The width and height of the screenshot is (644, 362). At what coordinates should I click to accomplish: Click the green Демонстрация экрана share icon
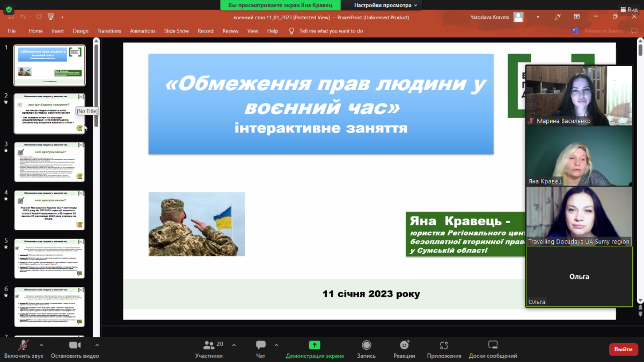coord(314,345)
